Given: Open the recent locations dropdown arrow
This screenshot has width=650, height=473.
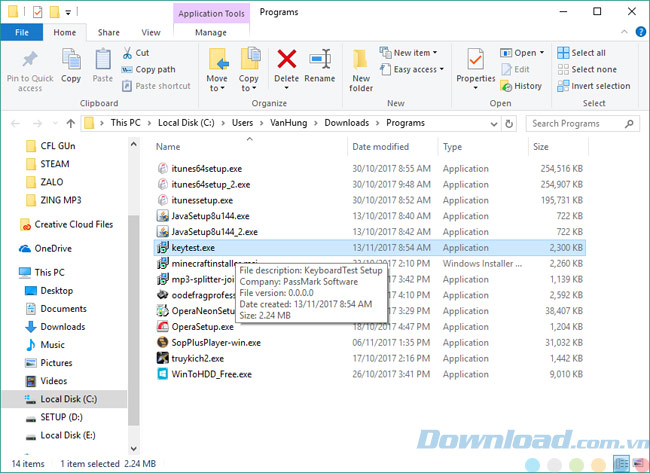Looking at the screenshot, I should [55, 124].
